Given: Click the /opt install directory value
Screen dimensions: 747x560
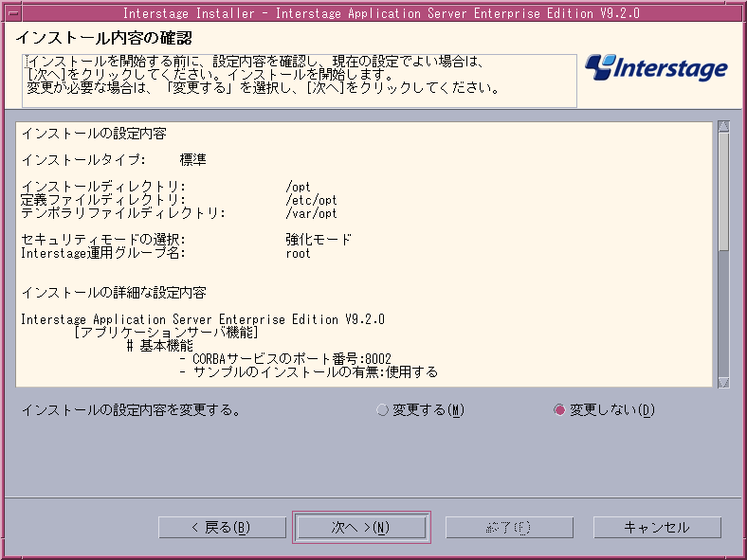Looking at the screenshot, I should 298,187.
